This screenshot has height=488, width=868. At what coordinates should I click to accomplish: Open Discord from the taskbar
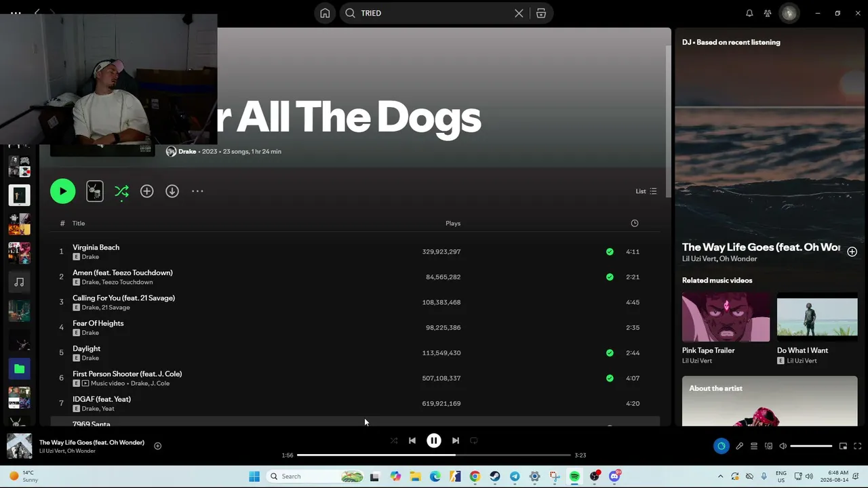(614, 476)
